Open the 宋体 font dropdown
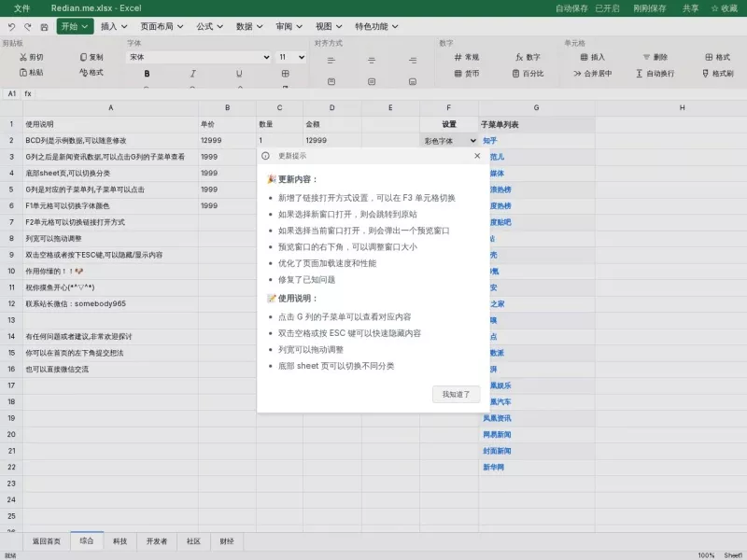The width and height of the screenshot is (747, 560). (199, 57)
